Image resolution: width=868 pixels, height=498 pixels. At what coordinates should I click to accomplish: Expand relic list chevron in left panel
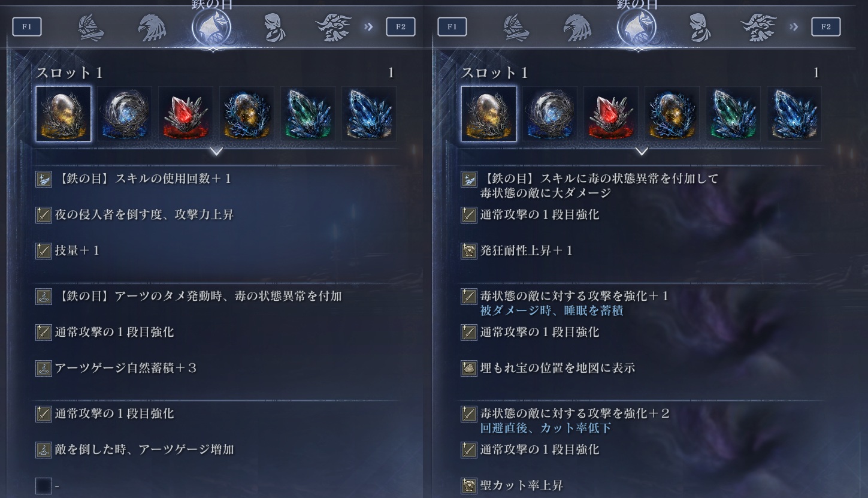(216, 152)
